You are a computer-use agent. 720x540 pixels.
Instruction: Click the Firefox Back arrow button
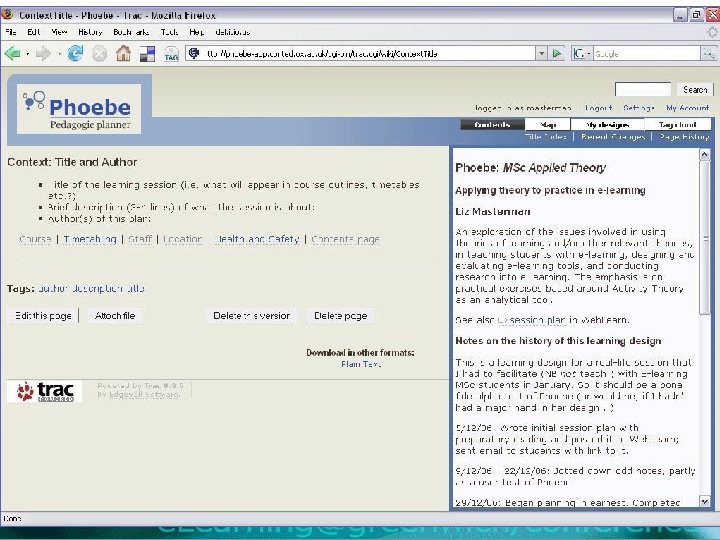click(12, 54)
